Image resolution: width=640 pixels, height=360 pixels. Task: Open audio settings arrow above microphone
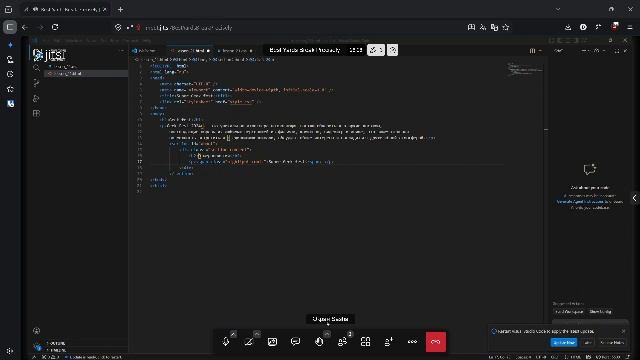click(x=233, y=334)
